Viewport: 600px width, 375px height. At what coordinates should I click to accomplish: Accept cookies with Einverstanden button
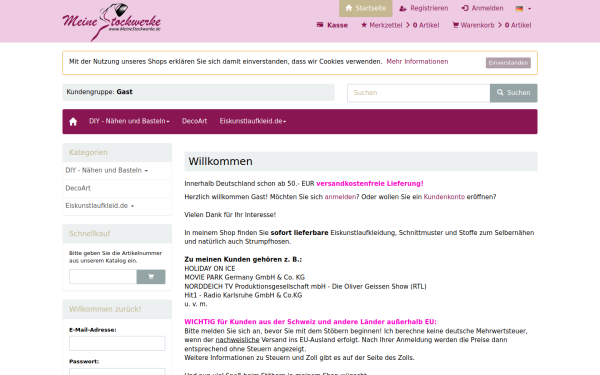(508, 63)
